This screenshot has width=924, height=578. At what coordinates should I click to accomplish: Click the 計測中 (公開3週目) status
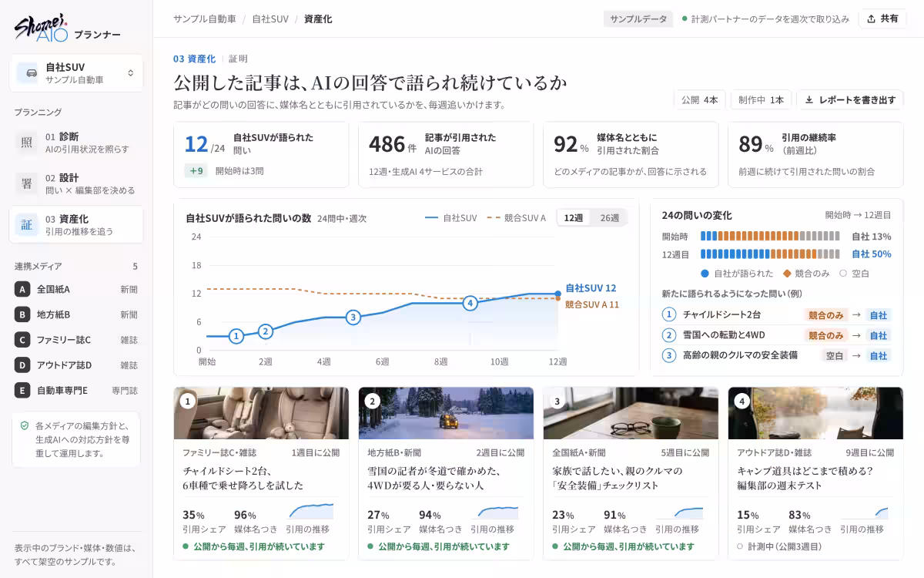pos(779,546)
